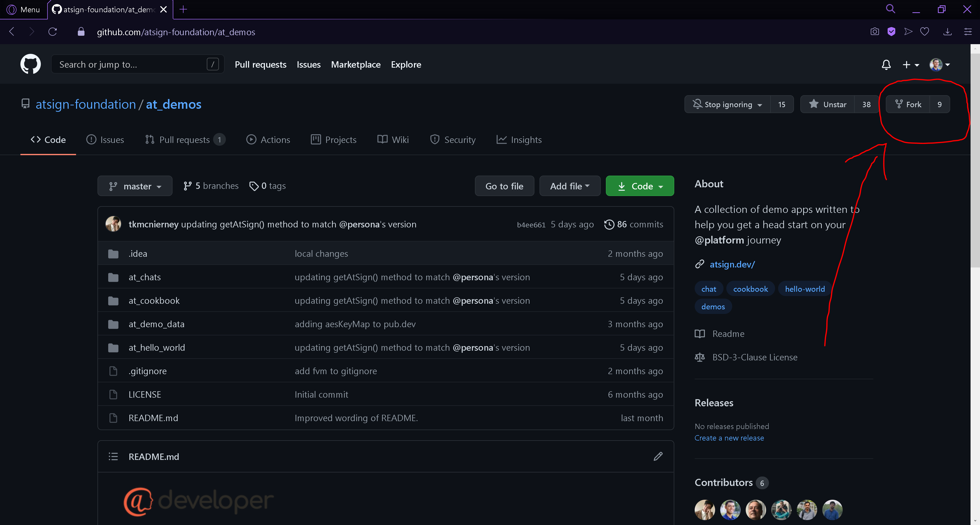The image size is (980, 525).
Task: Open the Pull requests repository tab
Action: tap(185, 140)
